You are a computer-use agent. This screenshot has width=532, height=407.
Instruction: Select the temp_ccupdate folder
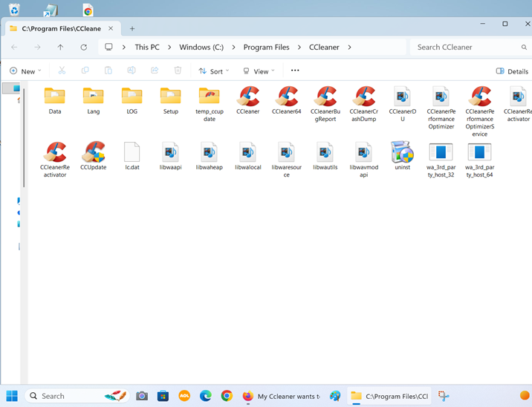pyautogui.click(x=210, y=97)
